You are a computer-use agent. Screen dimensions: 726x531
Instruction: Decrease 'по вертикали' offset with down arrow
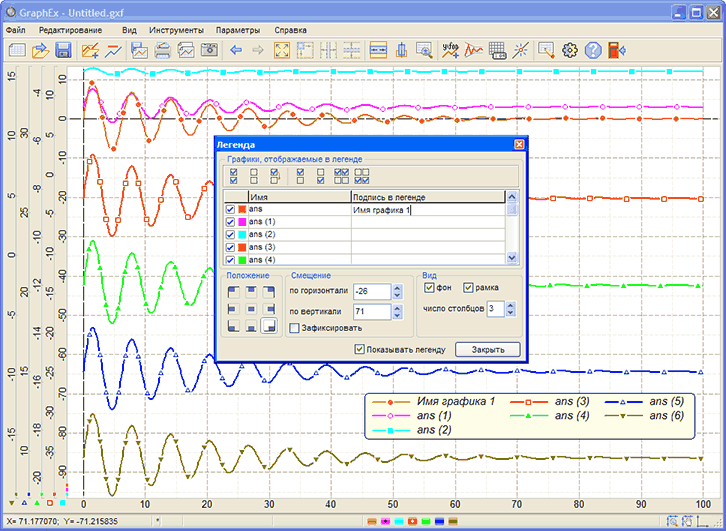[397, 317]
